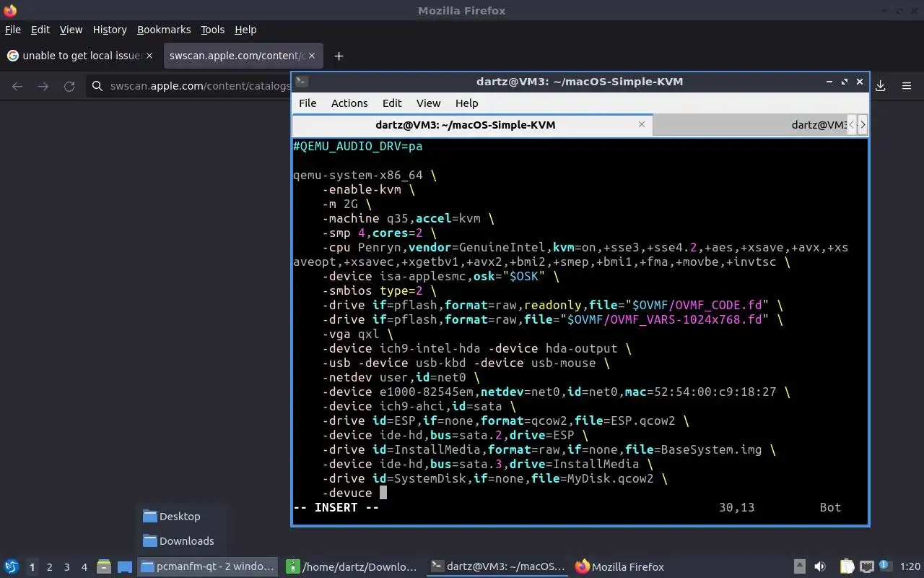Switch to workspace 2 in pager

point(49,567)
